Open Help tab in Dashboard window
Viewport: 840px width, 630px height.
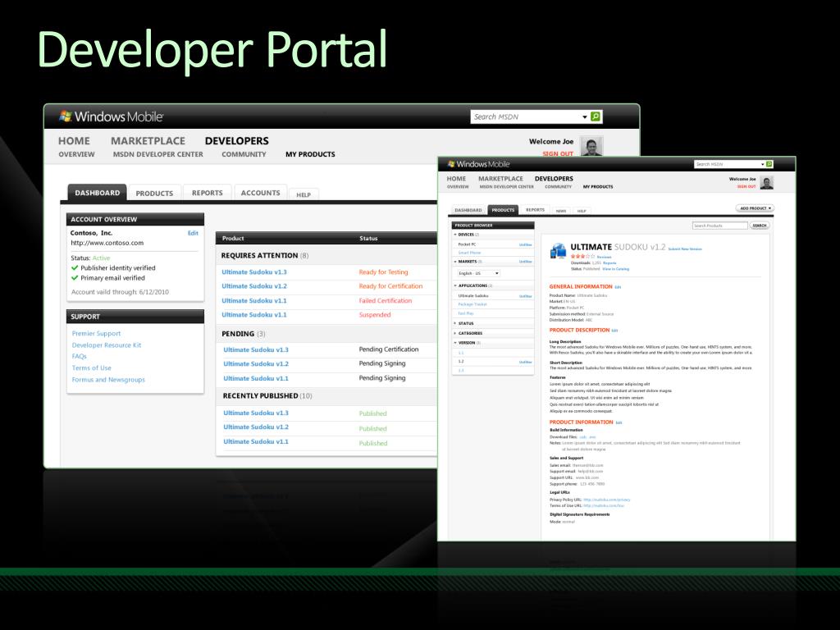[304, 194]
